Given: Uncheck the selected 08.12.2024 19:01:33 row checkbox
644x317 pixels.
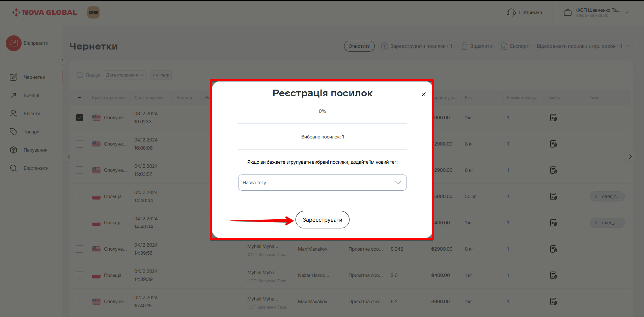Looking at the screenshot, I should coord(80,118).
